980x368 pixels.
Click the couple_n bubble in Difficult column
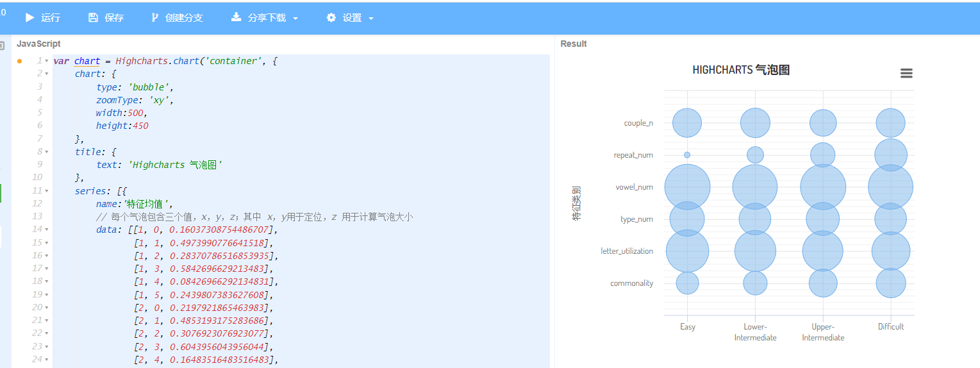point(891,123)
